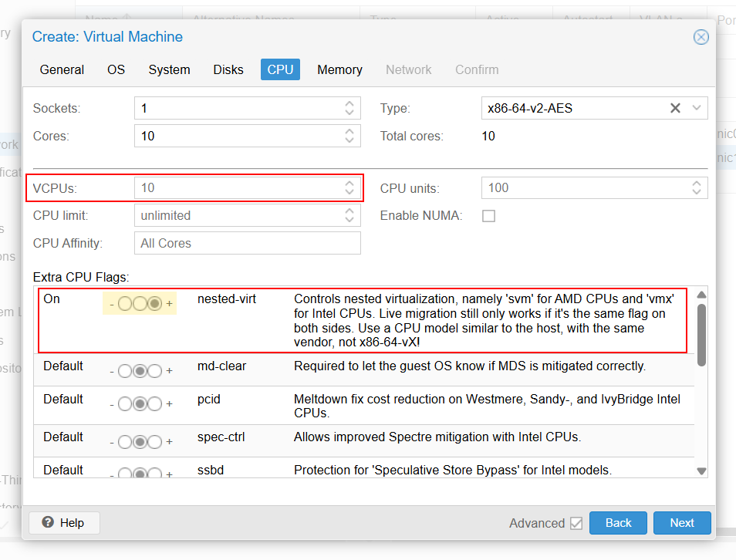Clear the x86-64-v2-AES Type selection via X icon
Viewport: 736px width, 560px height.
point(675,108)
